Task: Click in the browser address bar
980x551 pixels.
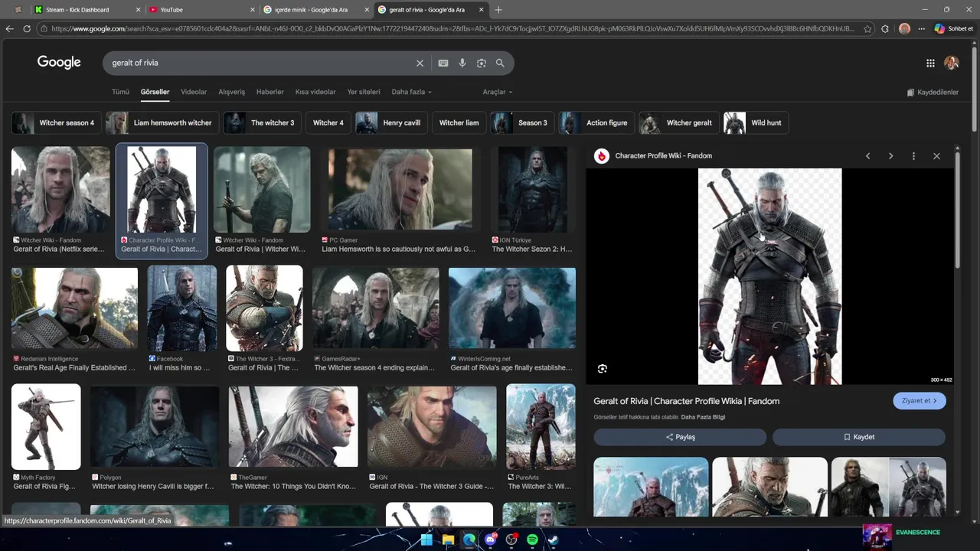Action: coord(452,29)
